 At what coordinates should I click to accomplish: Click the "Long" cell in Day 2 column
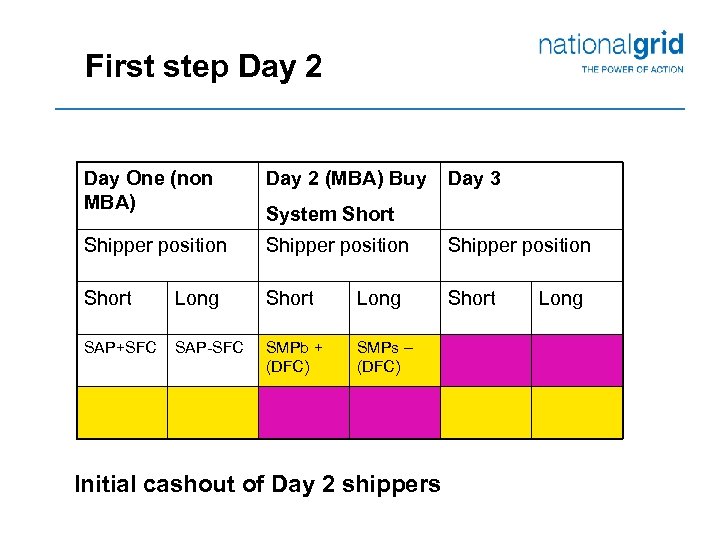click(378, 298)
